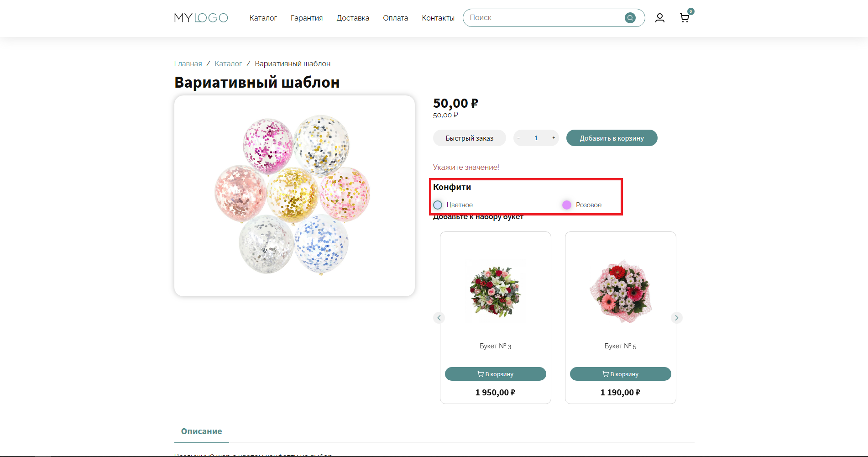
Task: Select the Цветное confetti option
Action: pyautogui.click(x=453, y=205)
